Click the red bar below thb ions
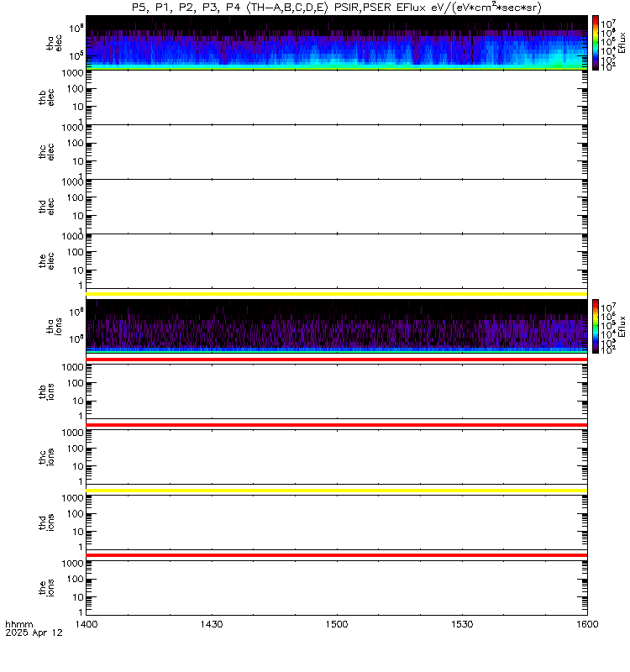This screenshot has width=630, height=672. coord(337,425)
